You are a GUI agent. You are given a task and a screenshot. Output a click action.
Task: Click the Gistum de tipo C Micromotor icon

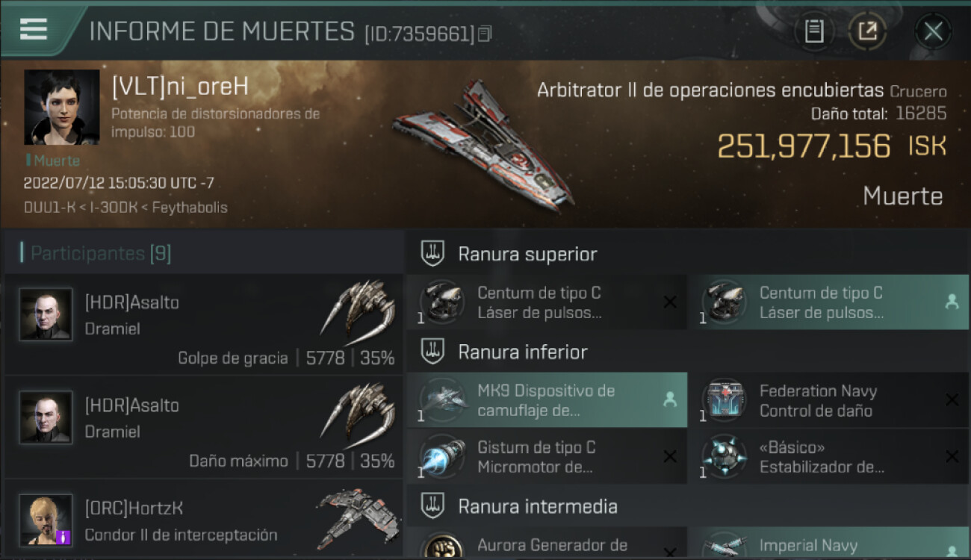(x=441, y=457)
